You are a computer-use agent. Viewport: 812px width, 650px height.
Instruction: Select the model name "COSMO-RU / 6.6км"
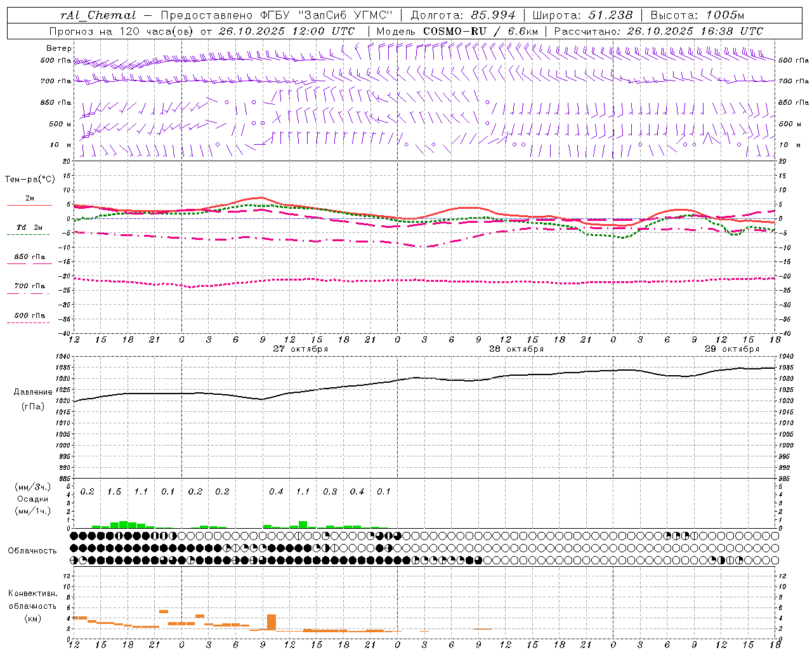point(480,31)
